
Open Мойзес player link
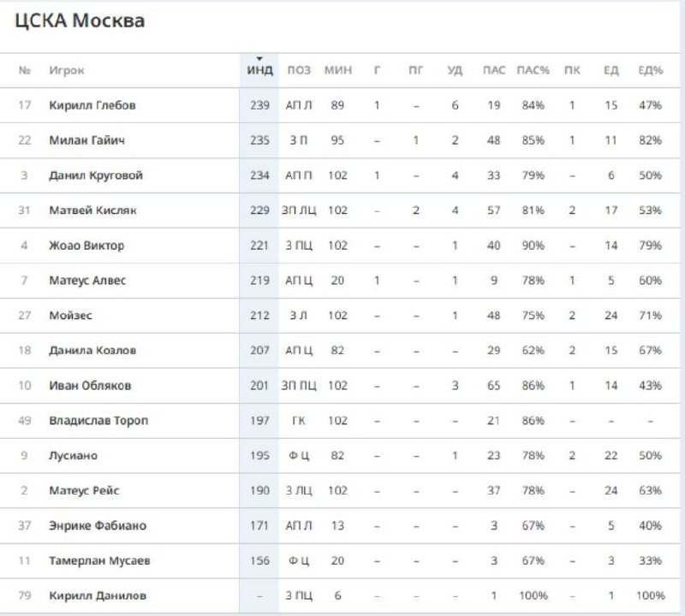71,316
